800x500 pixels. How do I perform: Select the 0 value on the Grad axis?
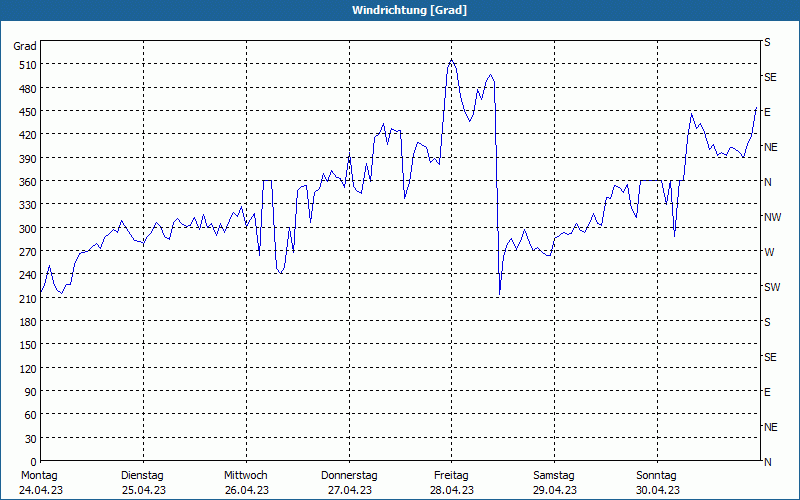(x=34, y=462)
